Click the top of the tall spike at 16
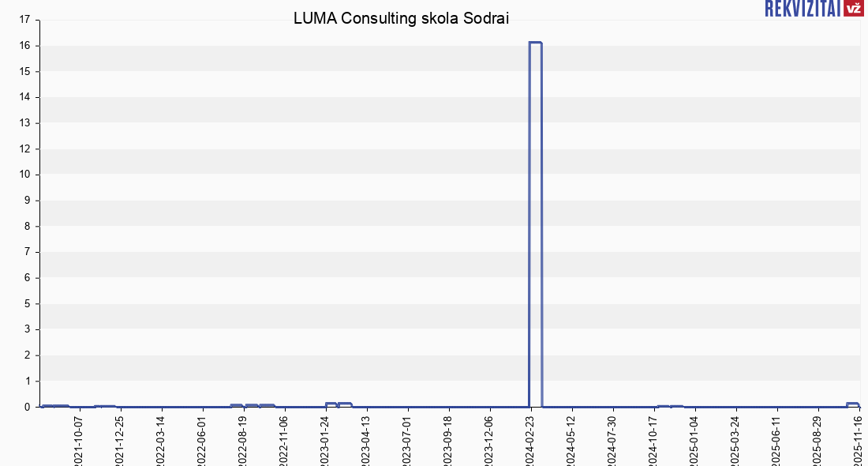 (535, 43)
